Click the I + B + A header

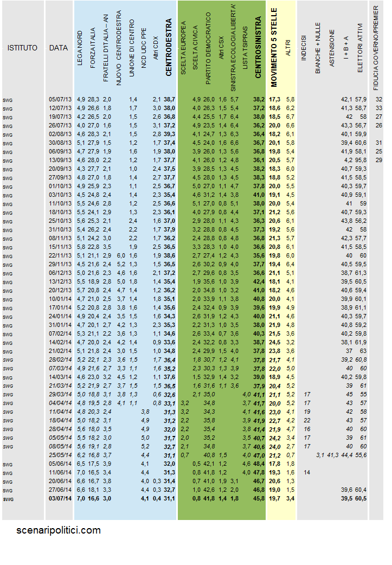(346, 48)
